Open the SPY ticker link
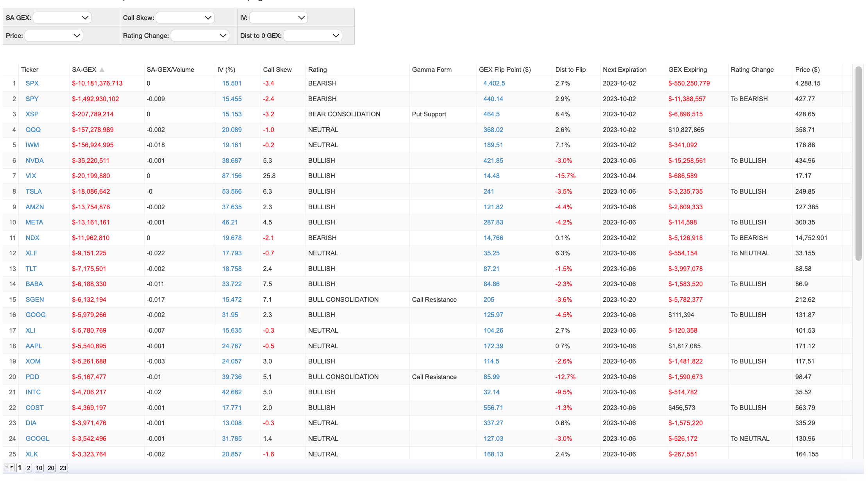The height and width of the screenshot is (481, 868). (32, 99)
